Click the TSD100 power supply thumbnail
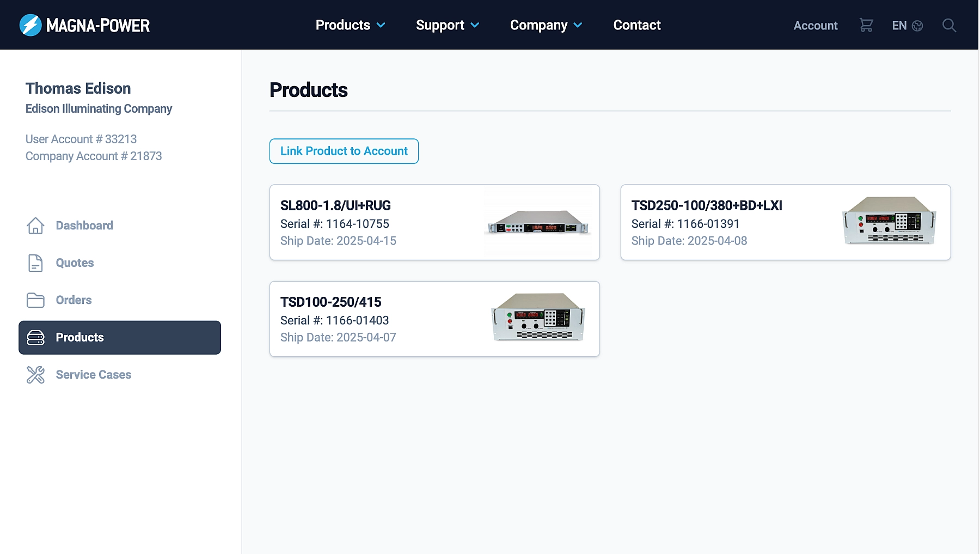This screenshot has width=980, height=554. (538, 318)
